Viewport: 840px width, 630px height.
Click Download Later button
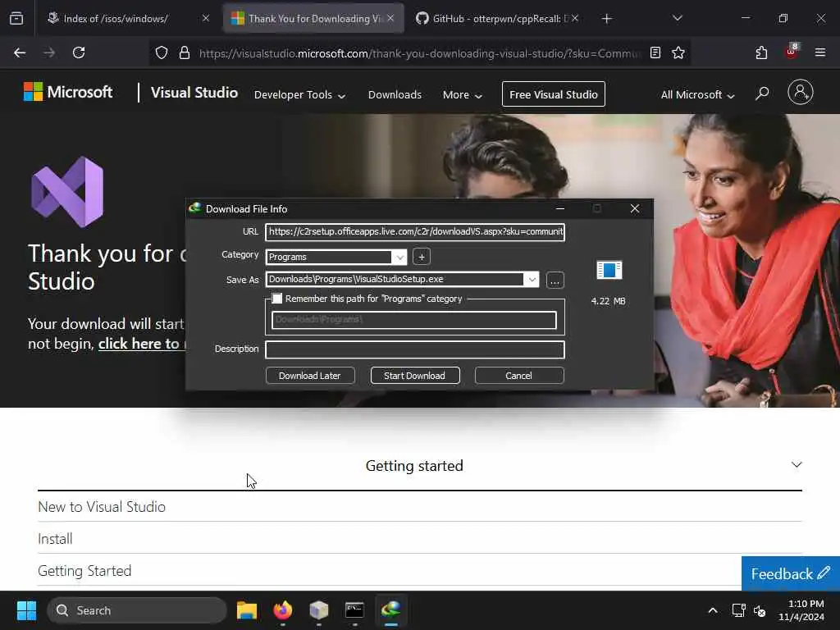309,376
